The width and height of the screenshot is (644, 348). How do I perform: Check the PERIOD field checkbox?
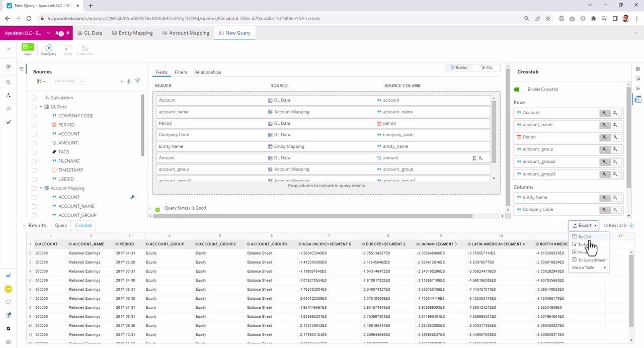tap(34, 125)
